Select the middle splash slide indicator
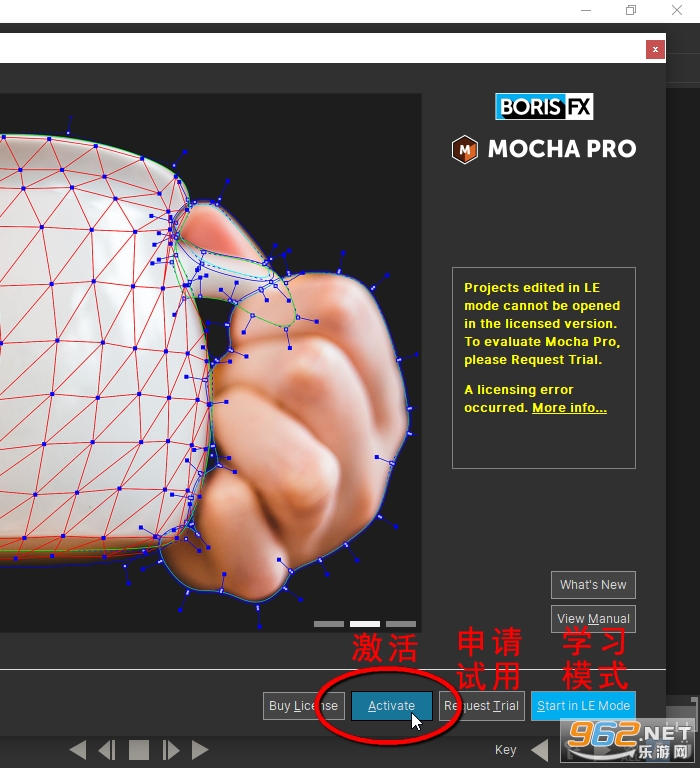Image resolution: width=700 pixels, height=768 pixels. [365, 624]
